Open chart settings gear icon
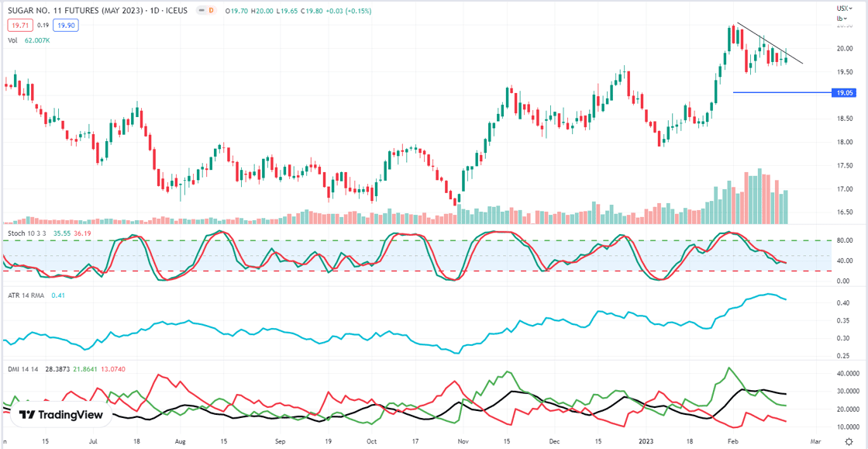 click(849, 440)
